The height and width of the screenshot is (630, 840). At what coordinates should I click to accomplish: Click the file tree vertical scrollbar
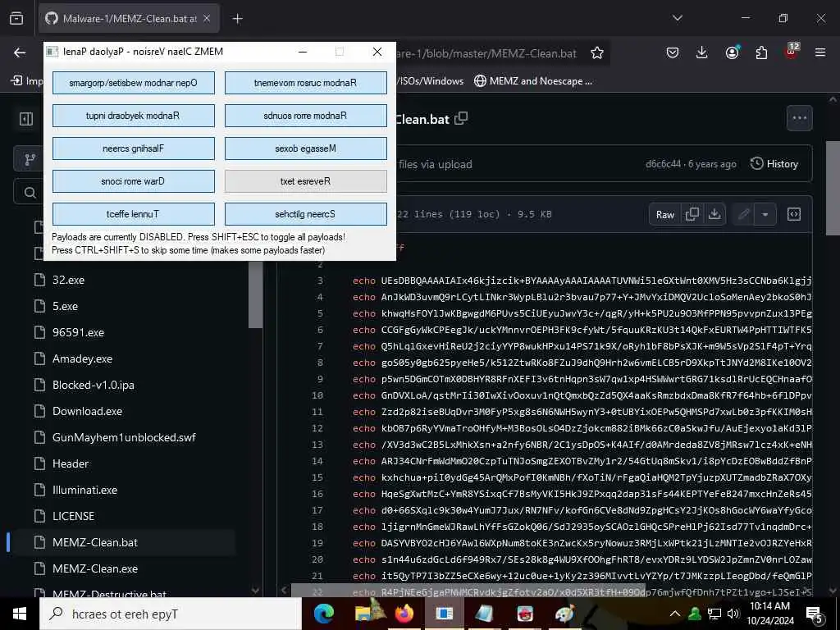pos(256,294)
